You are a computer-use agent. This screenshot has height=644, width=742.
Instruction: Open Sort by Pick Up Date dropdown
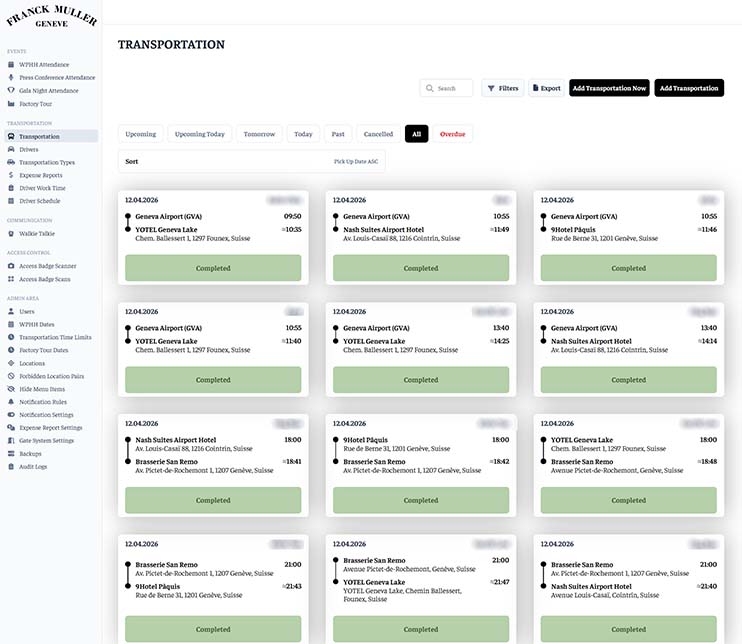coord(251,161)
